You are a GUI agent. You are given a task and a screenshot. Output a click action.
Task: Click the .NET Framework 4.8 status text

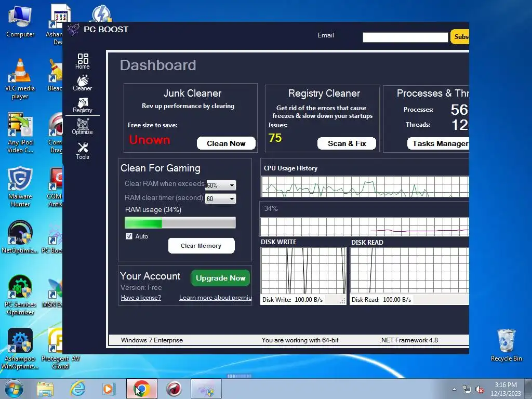pos(409,340)
